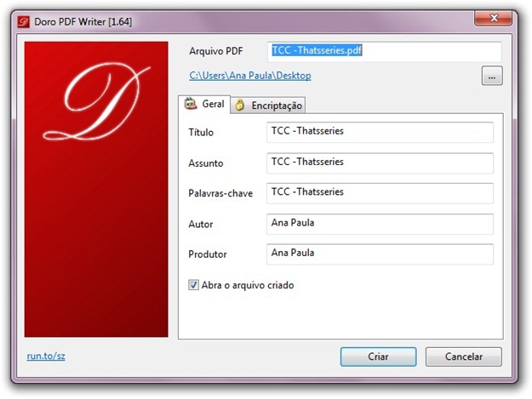
Task: Click into the Produtor input field
Action: coord(380,254)
